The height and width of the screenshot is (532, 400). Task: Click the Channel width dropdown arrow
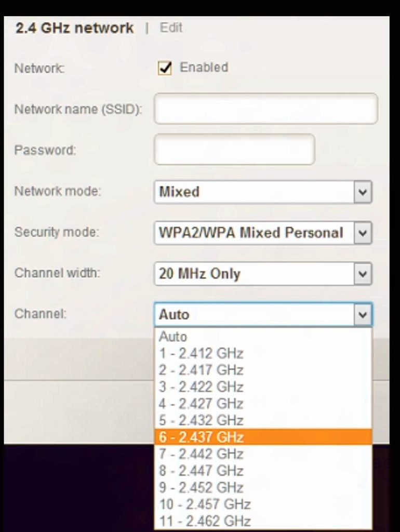coord(363,274)
